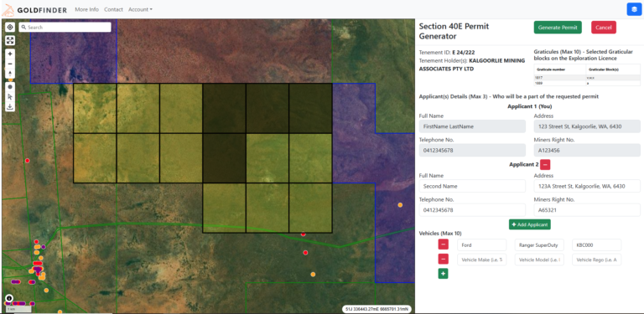Toggle the bottom-right yellow graticule block
Screen dimensions: 644x314
tap(310, 208)
